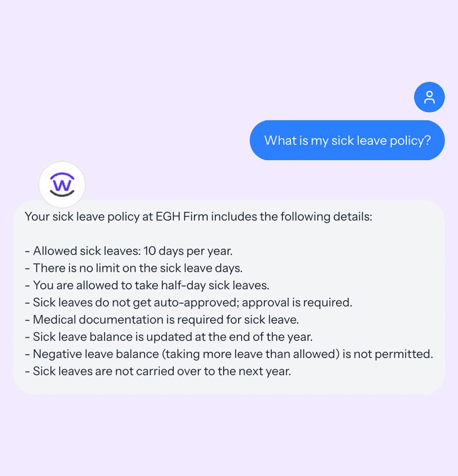This screenshot has height=476, width=458.
Task: Click the text "10 days per year"
Action: pos(187,251)
